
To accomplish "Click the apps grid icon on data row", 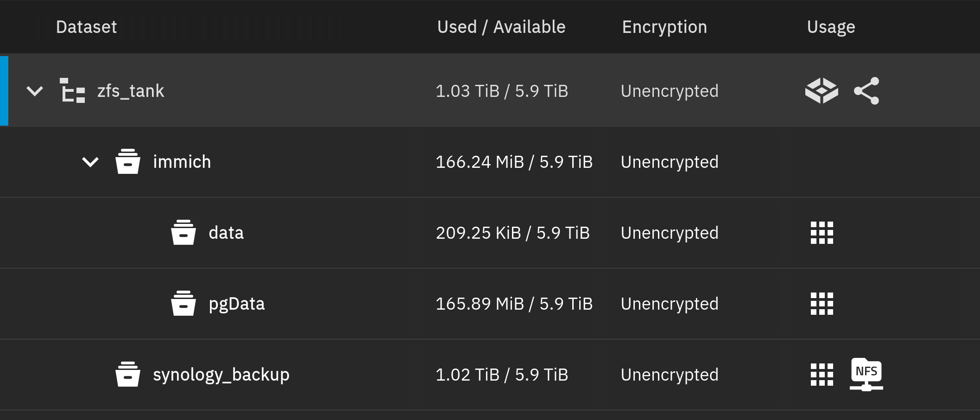I will [x=822, y=233].
